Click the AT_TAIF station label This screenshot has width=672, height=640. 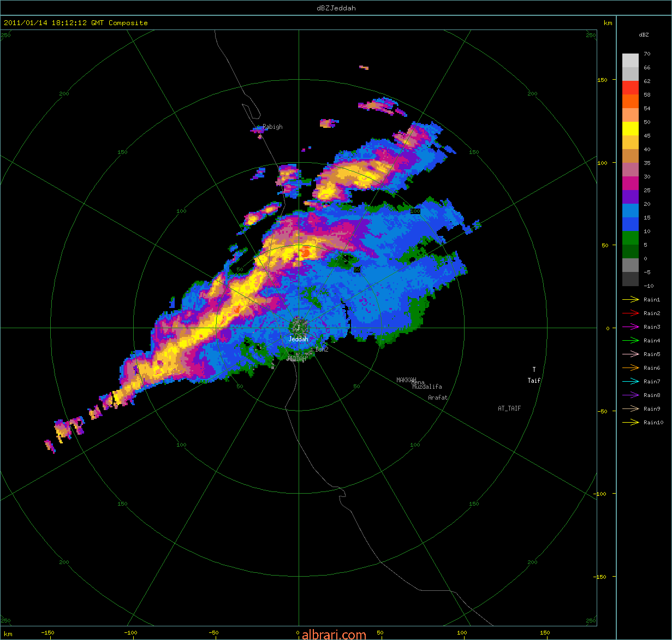(x=509, y=408)
